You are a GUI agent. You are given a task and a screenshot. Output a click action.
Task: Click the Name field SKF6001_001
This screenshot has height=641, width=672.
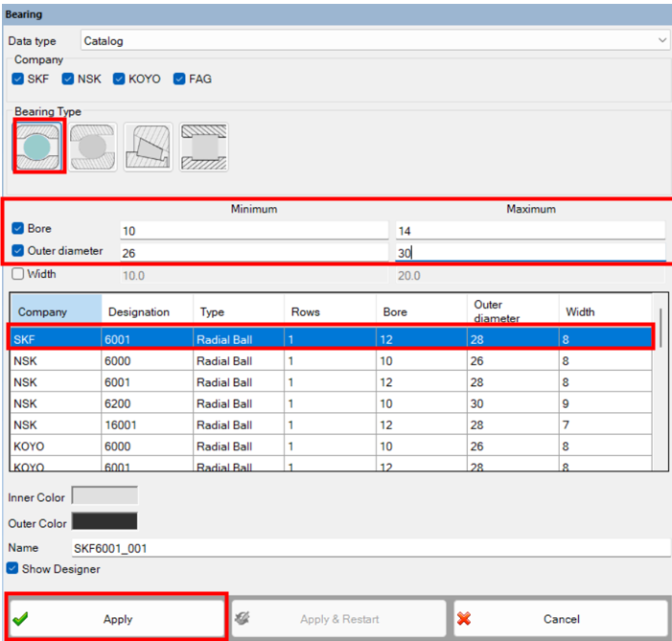[x=371, y=548]
